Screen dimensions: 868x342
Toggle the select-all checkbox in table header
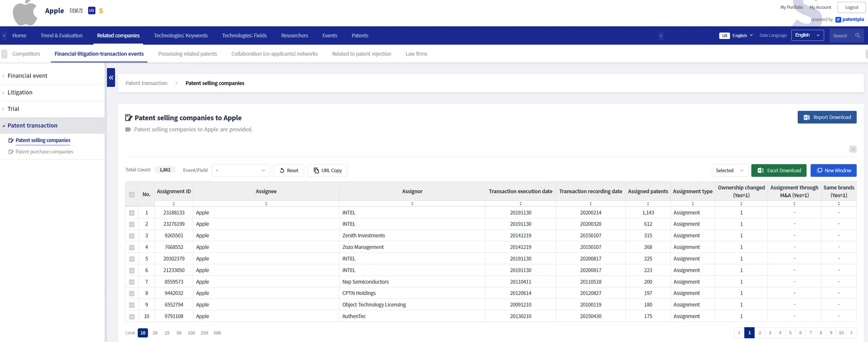pyautogui.click(x=132, y=195)
